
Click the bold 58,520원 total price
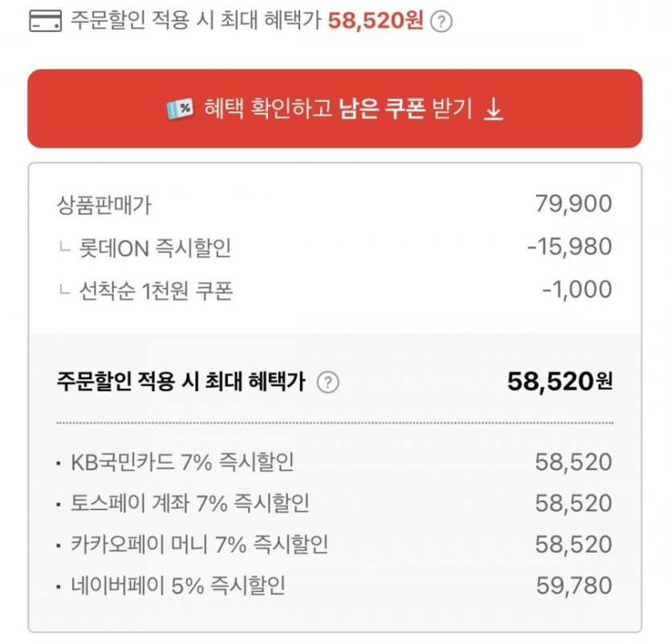point(559,382)
